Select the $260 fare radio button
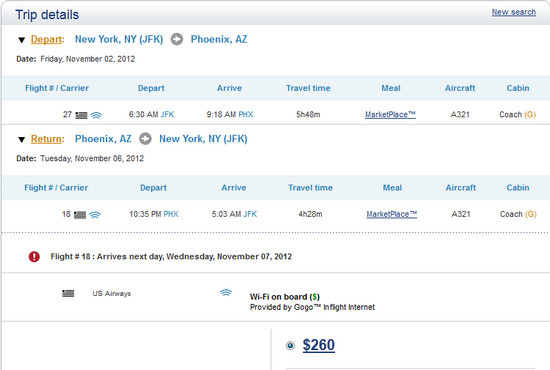Image resolution: width=550 pixels, height=370 pixels. tap(290, 346)
